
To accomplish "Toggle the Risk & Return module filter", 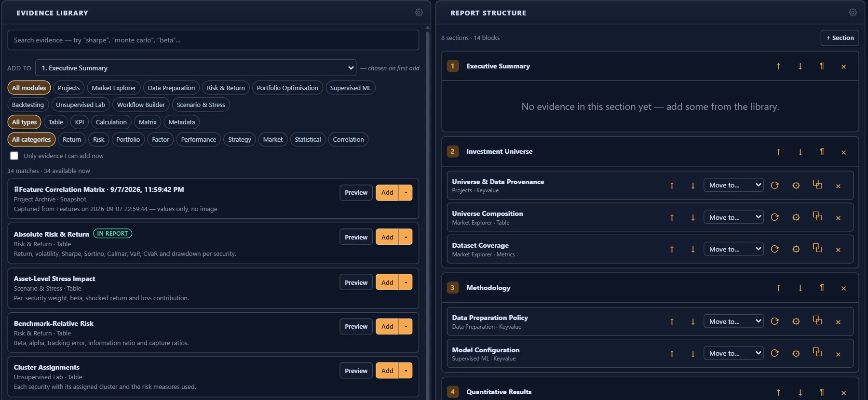I will pos(226,88).
